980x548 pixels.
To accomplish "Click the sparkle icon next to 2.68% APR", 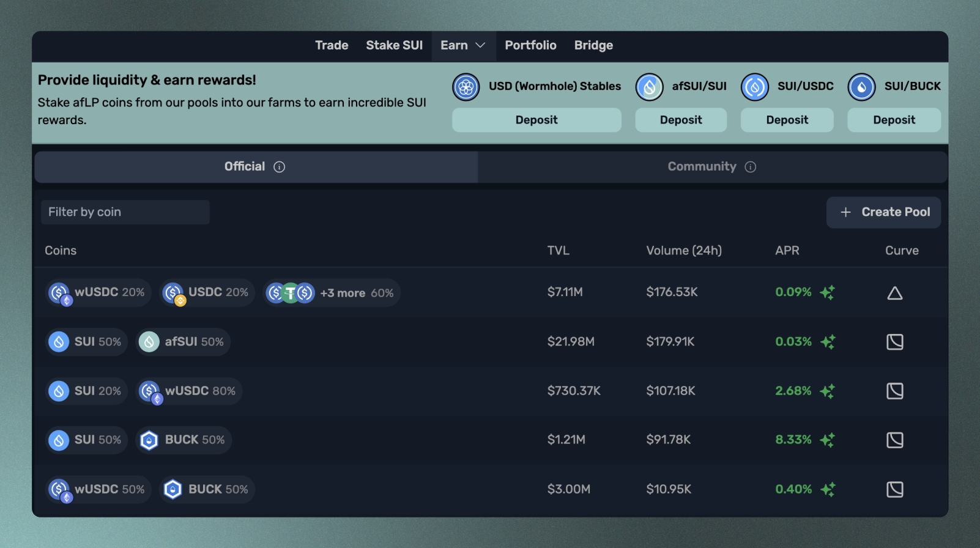I will (x=827, y=391).
